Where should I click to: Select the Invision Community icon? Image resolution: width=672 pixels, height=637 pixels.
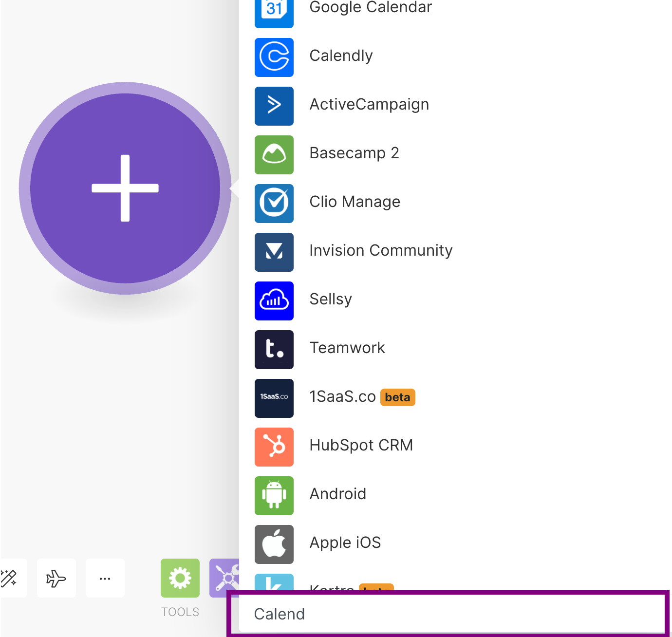click(x=274, y=252)
